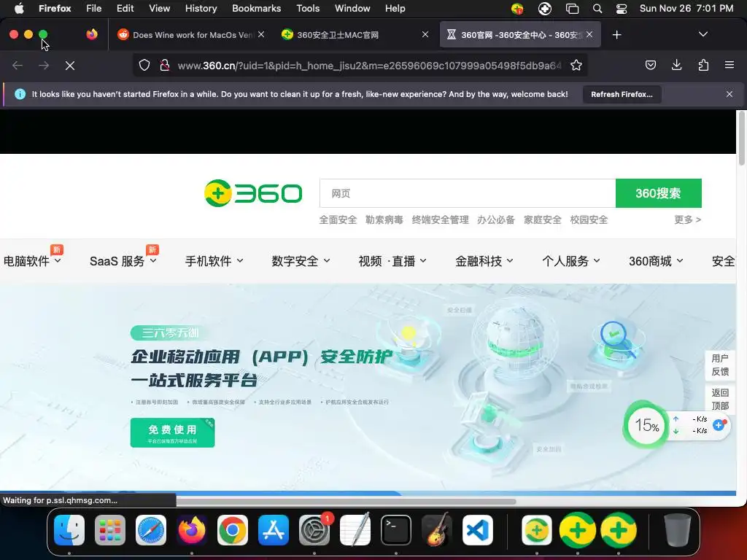Click the pinned Firefox tab icon
747x560 pixels.
point(92,34)
